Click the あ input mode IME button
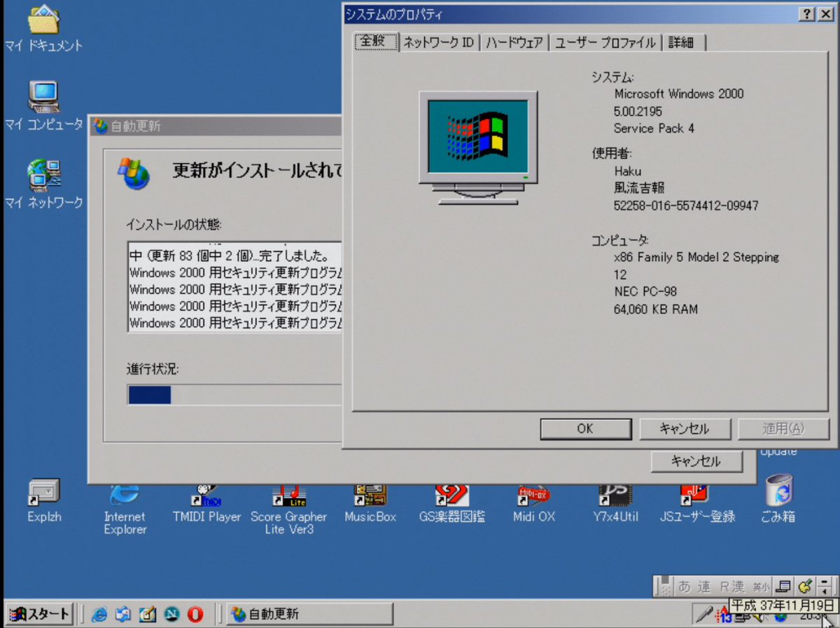Image resolution: width=840 pixels, height=628 pixels. (x=684, y=587)
